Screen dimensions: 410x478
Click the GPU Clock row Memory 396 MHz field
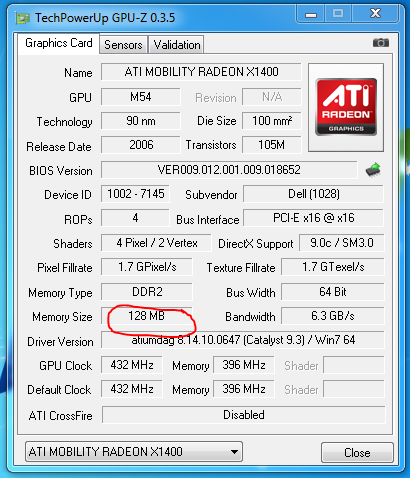tap(244, 365)
